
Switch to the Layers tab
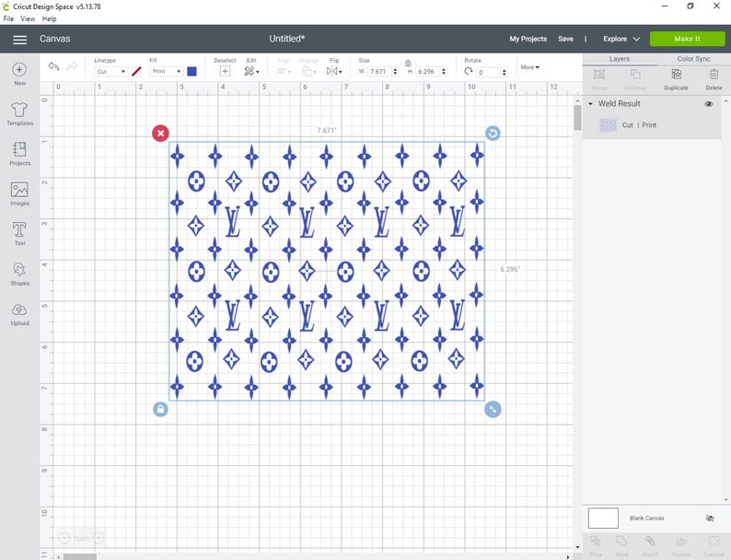619,59
